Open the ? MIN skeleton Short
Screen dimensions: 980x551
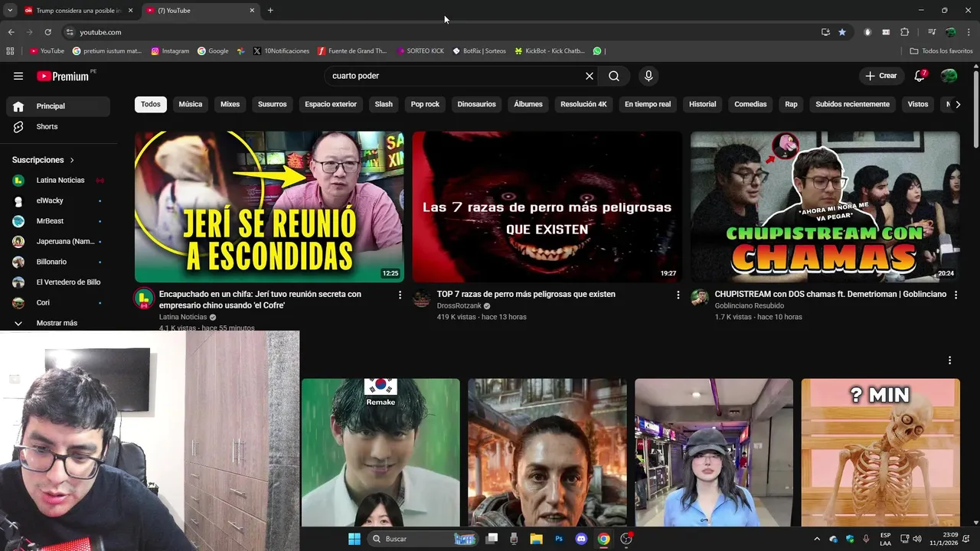pos(880,452)
